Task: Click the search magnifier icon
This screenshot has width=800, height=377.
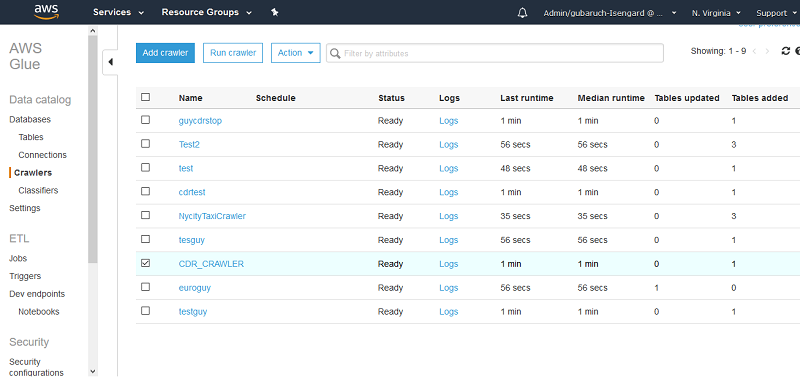Action: click(x=335, y=53)
